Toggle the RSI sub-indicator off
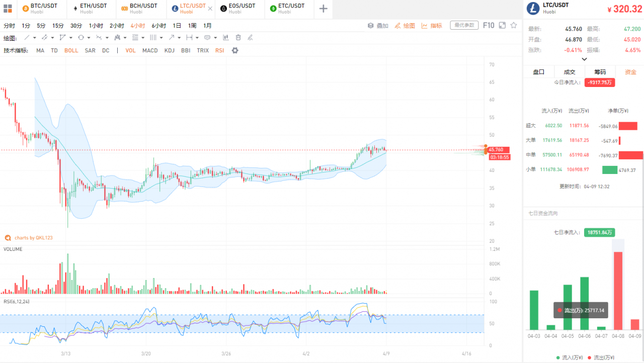This screenshot has width=644, height=363. (x=219, y=50)
